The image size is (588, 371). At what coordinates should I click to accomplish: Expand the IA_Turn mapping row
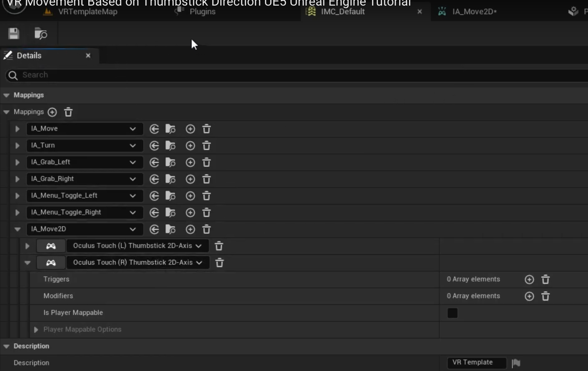pyautogui.click(x=17, y=146)
